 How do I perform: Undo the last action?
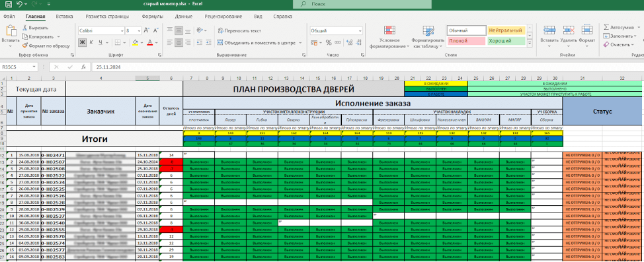click(x=19, y=4)
